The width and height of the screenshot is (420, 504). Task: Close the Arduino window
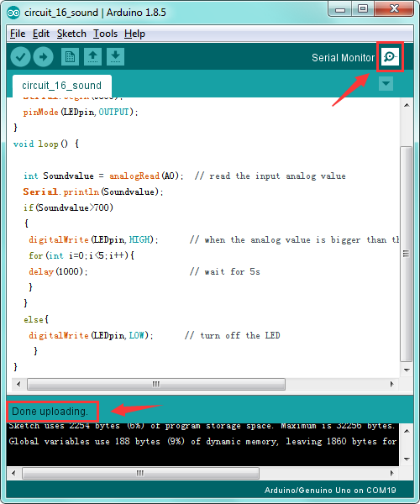coord(394,9)
